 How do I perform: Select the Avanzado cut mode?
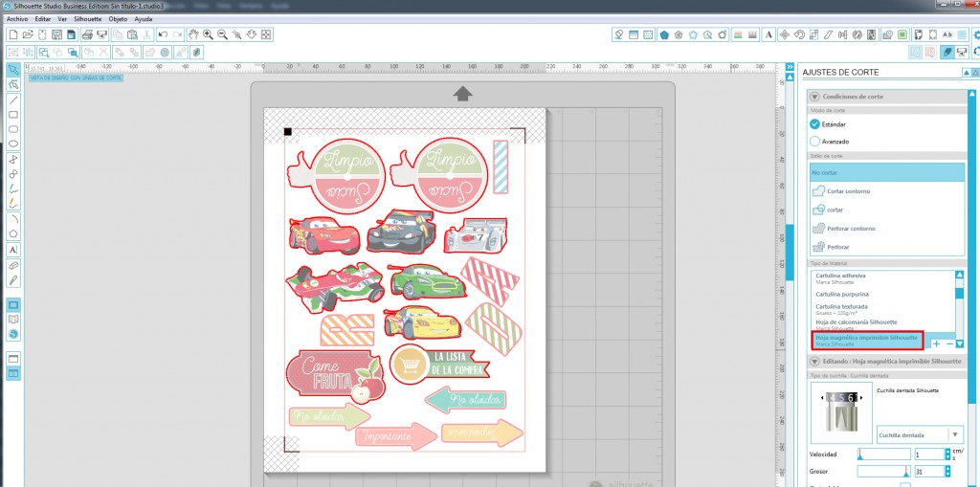(x=815, y=142)
